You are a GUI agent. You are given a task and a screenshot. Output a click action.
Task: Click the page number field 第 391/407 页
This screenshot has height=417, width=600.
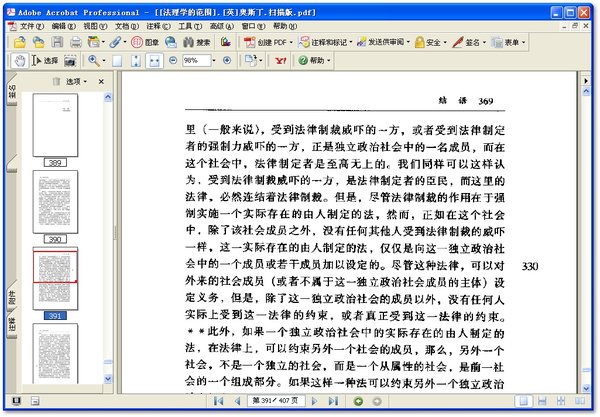tap(276, 401)
